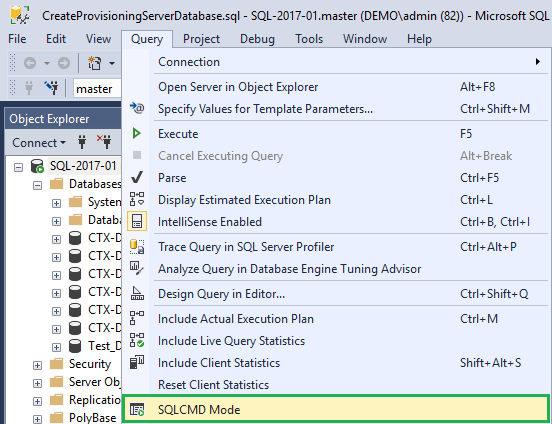Click the navigate backward toolbar arrow
The height and width of the screenshot is (424, 552).
[x=30, y=63]
